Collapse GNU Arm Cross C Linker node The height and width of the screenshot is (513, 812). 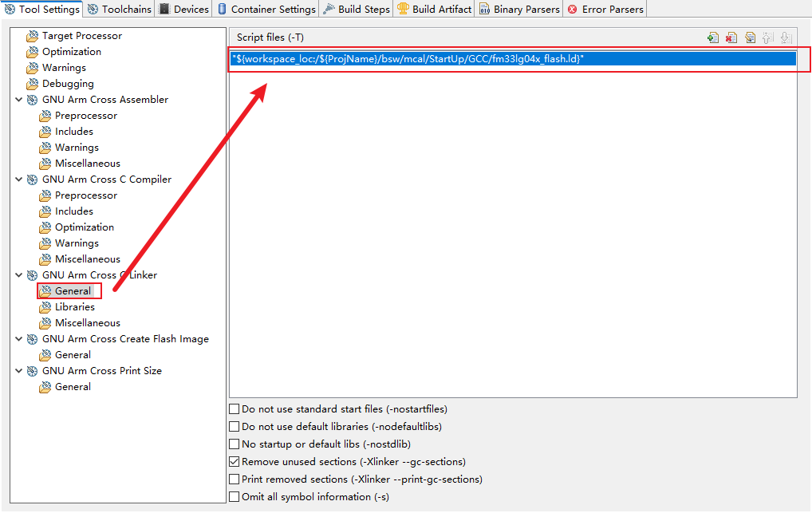click(x=18, y=275)
